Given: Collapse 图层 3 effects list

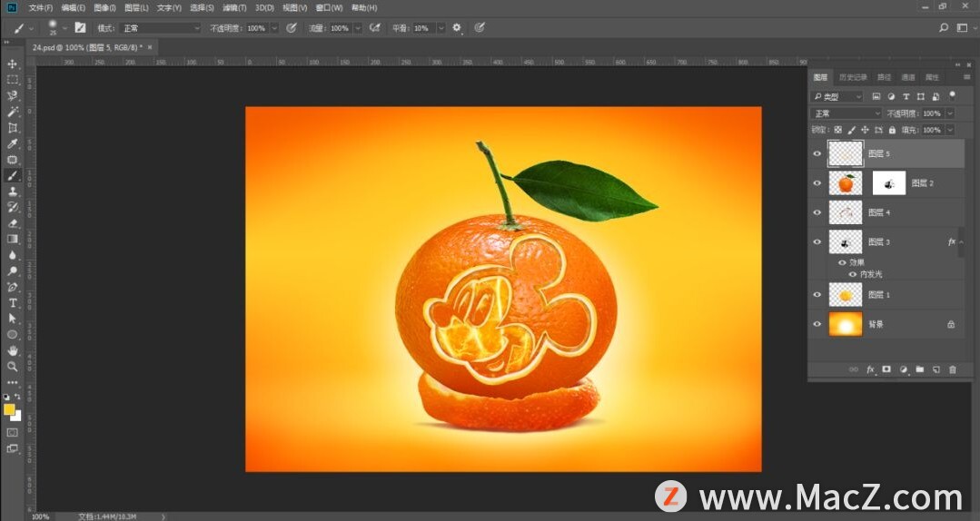Looking at the screenshot, I should pos(961,241).
